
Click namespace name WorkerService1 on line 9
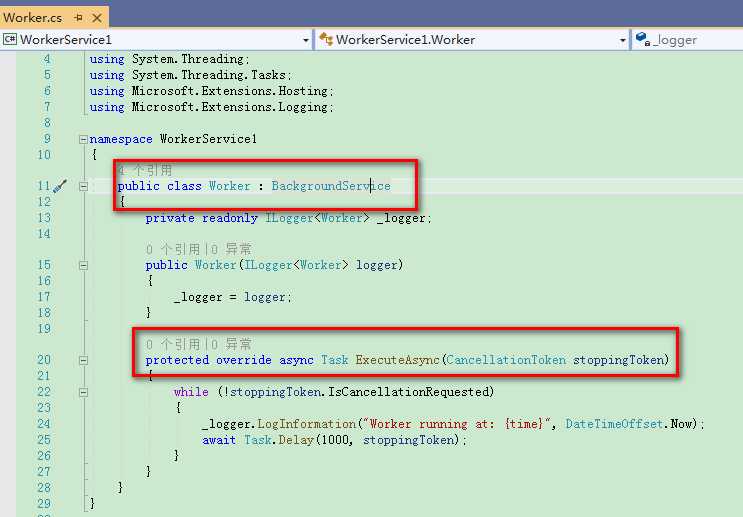tap(208, 139)
